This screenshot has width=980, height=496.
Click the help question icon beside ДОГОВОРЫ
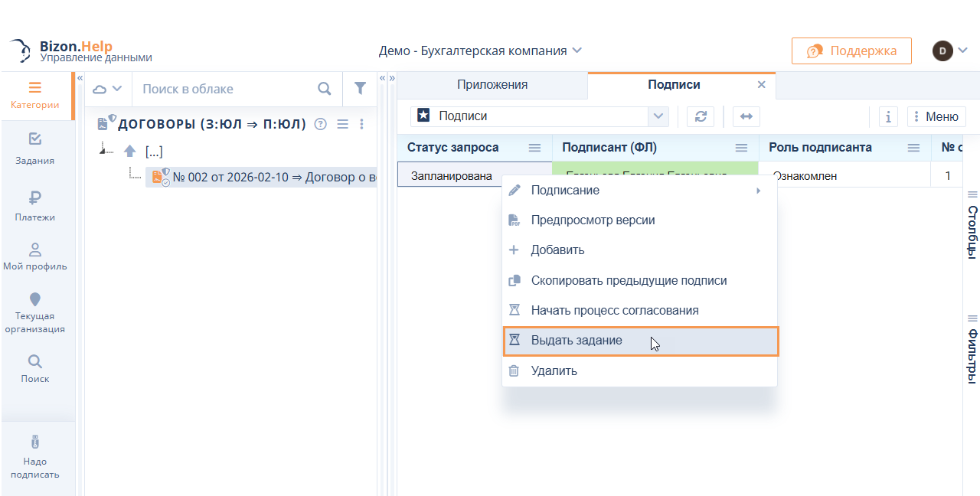coord(321,124)
